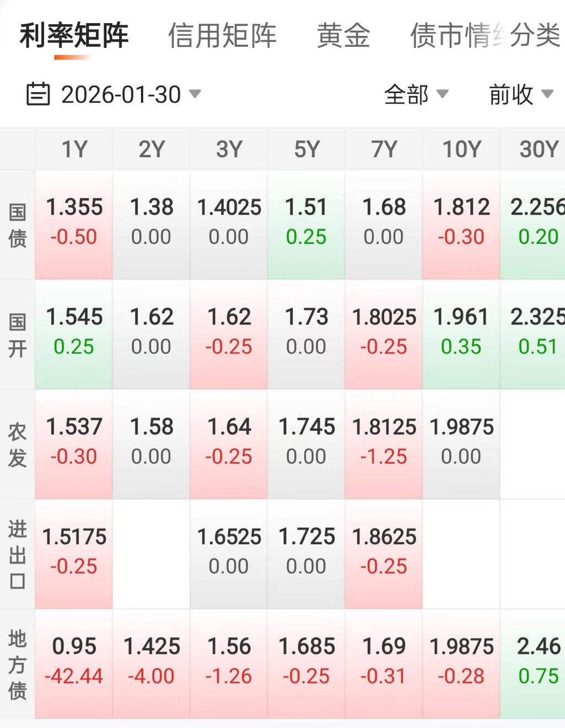This screenshot has height=728, width=565.
Task: Tap the 国债 5Y cell showing 1.51
Action: (306, 222)
